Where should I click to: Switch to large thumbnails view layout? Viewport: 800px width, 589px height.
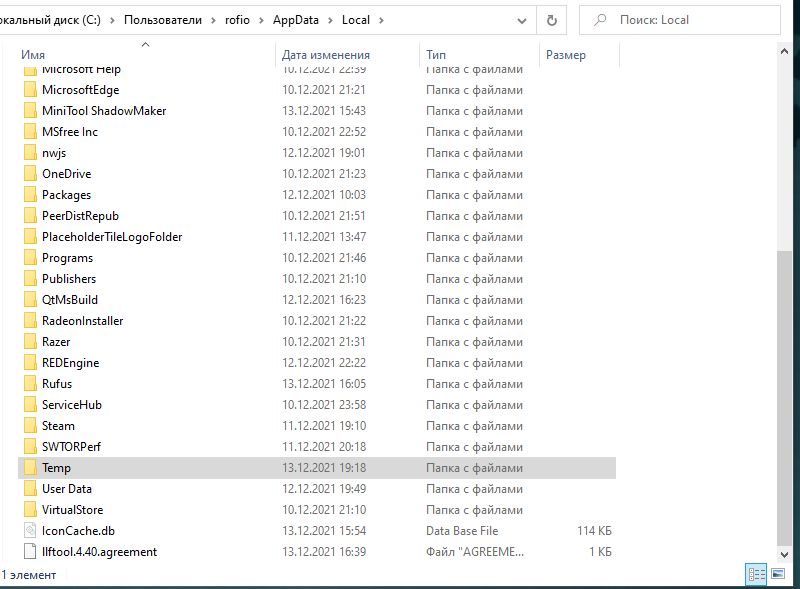coord(778,574)
